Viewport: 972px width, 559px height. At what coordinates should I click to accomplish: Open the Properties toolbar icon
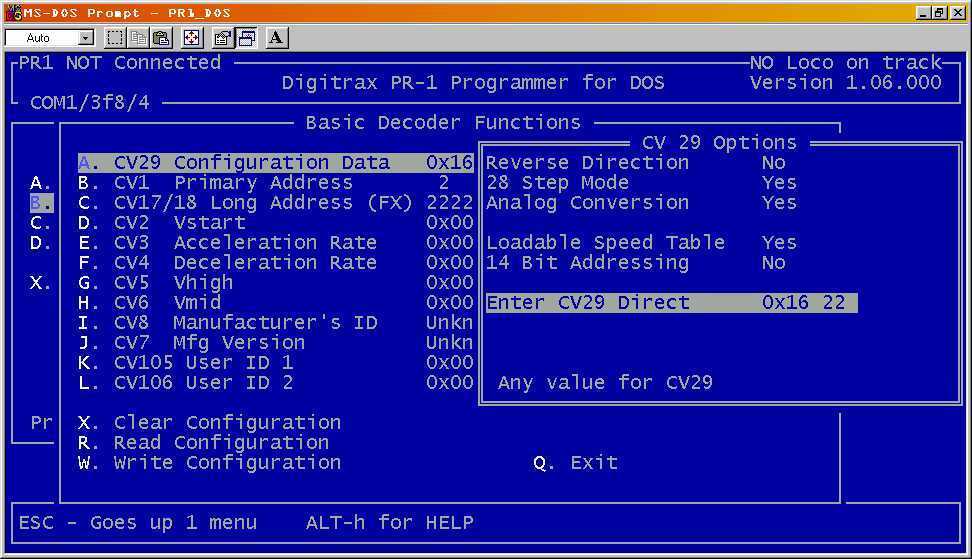point(222,38)
